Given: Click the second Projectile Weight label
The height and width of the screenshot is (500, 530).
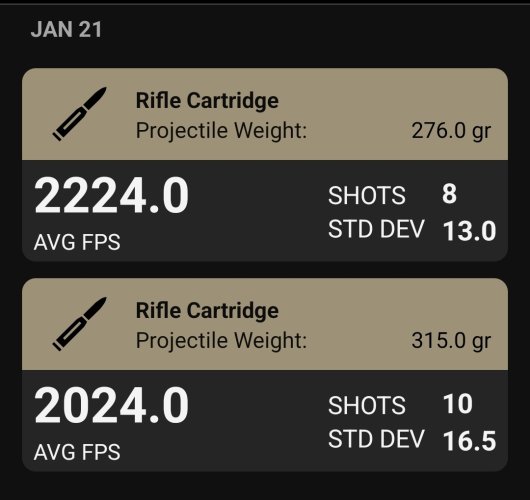Looking at the screenshot, I should [x=221, y=340].
